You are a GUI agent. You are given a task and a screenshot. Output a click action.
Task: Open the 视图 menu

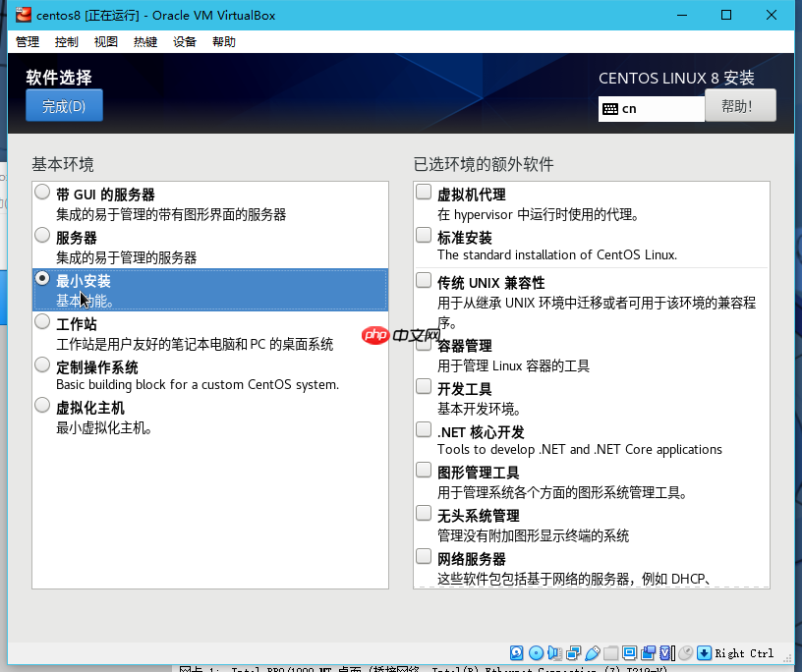tap(105, 41)
